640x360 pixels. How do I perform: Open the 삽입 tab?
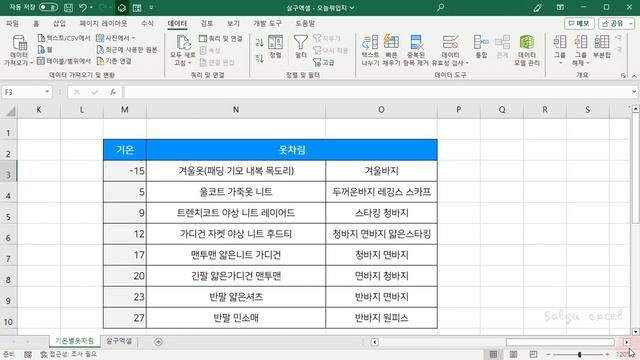(x=60, y=24)
